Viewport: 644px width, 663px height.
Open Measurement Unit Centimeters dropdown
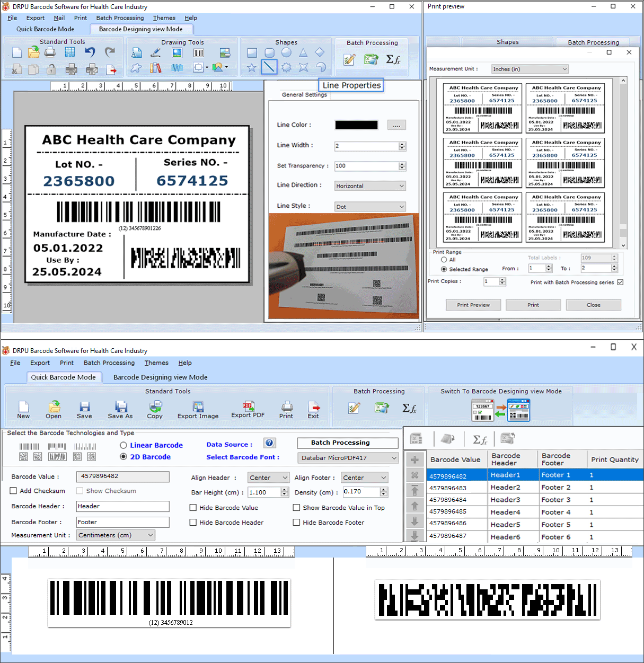coord(116,535)
